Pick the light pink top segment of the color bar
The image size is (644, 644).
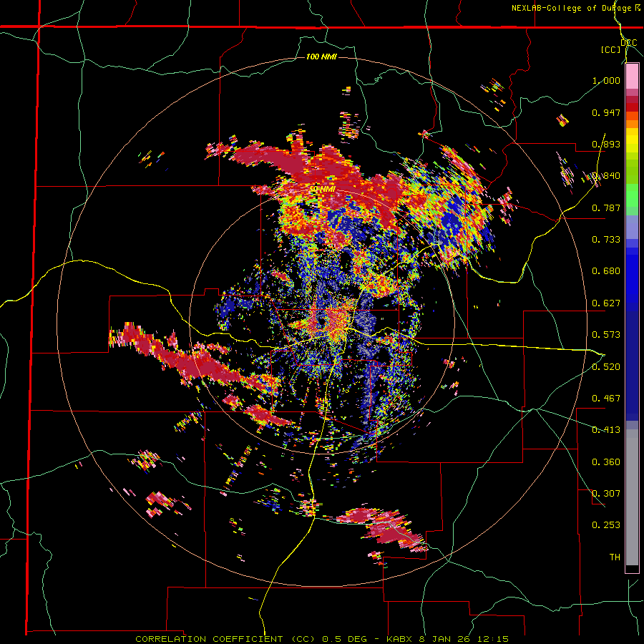632,77
